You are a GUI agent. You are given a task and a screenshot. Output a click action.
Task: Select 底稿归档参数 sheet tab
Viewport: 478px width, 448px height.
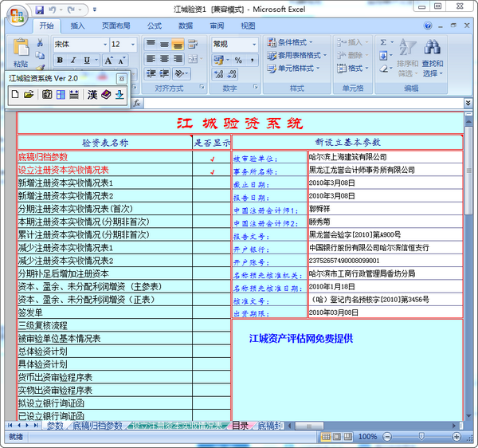tap(97, 426)
